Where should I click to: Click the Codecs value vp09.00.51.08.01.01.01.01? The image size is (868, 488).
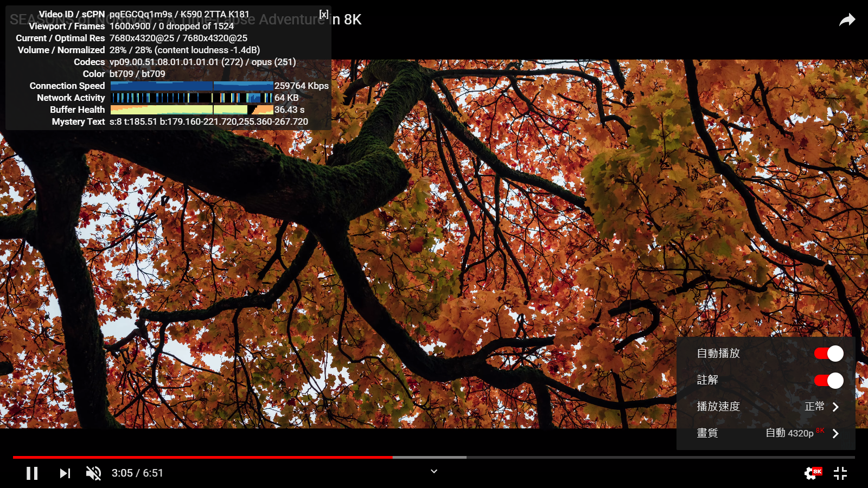(x=164, y=62)
